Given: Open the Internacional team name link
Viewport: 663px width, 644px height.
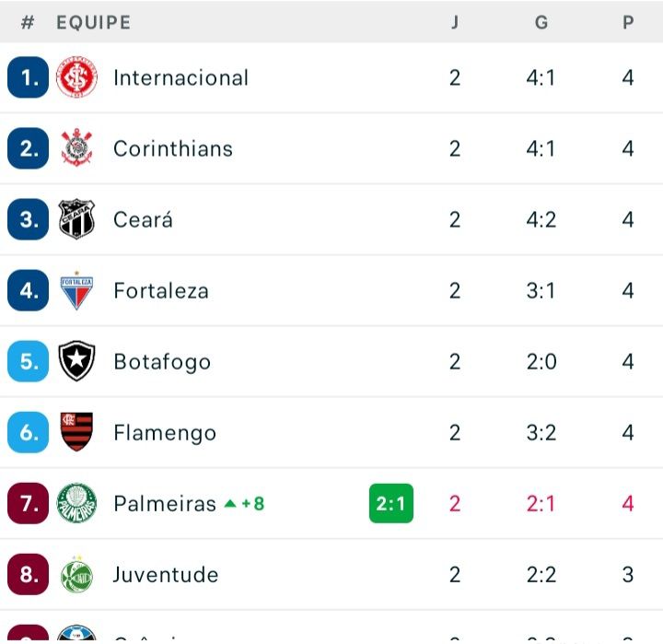Looking at the screenshot, I should tap(180, 77).
